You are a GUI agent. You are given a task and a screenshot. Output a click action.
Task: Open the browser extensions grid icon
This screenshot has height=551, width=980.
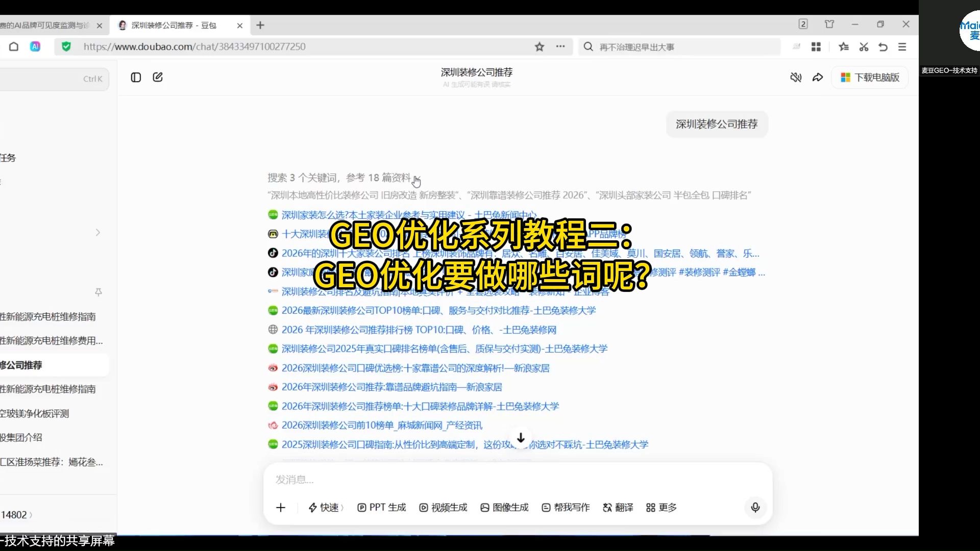(x=816, y=47)
